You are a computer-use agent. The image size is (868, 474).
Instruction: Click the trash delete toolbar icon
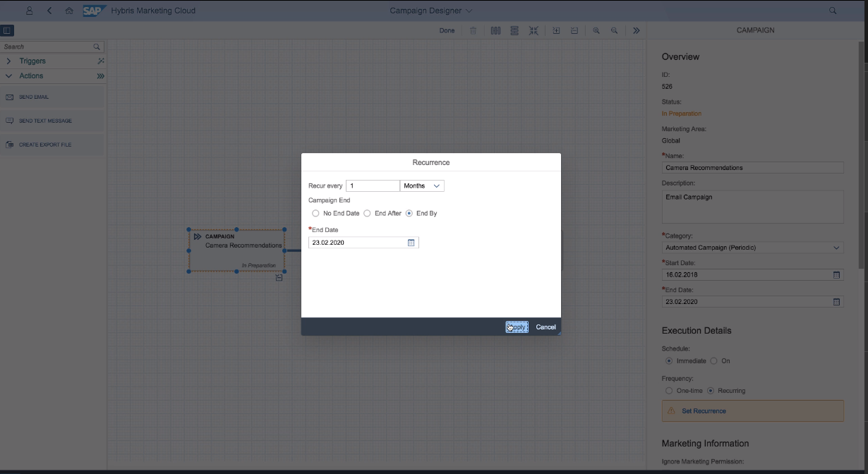pyautogui.click(x=473, y=30)
